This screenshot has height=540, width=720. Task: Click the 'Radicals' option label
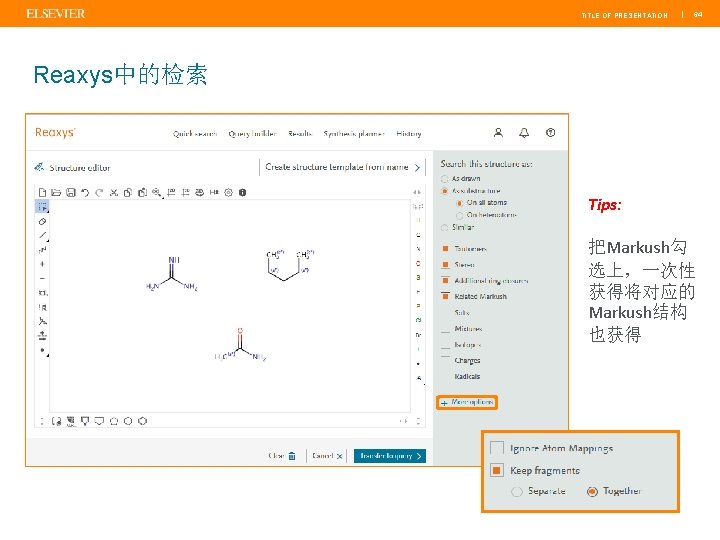click(x=467, y=377)
